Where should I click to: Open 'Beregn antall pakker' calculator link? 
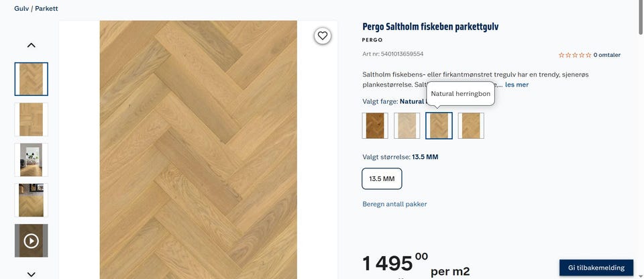click(x=394, y=204)
